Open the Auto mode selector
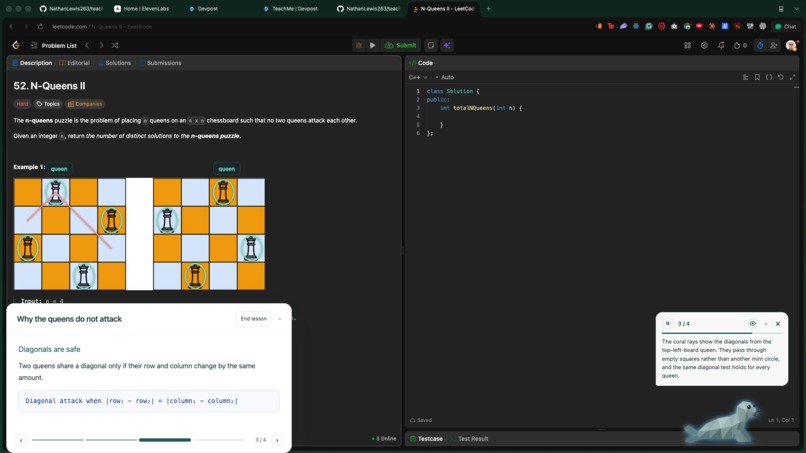The width and height of the screenshot is (806, 453). [x=445, y=77]
